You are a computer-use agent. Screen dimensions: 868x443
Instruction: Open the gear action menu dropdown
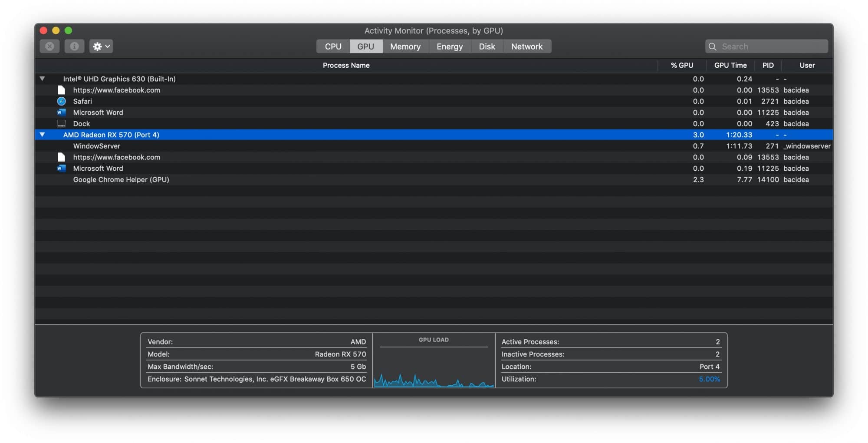tap(101, 46)
